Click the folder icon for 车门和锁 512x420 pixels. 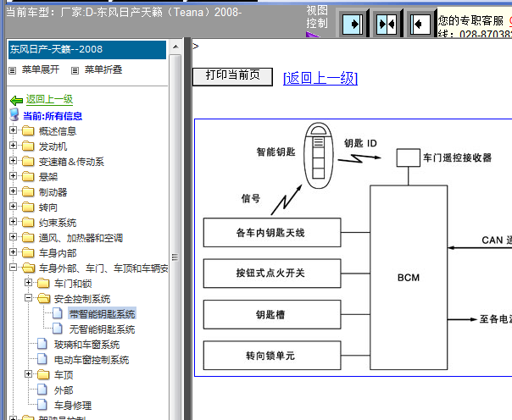pyautogui.click(x=43, y=284)
